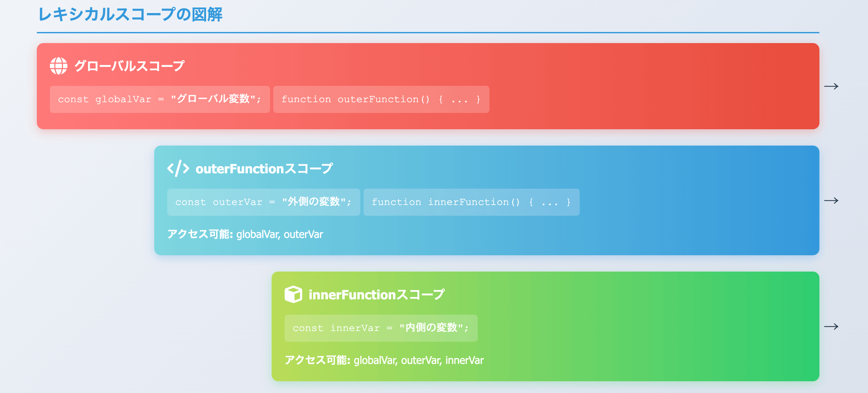Select the const globalVar code snippet
Image resolution: width=868 pixels, height=393 pixels.
click(159, 100)
